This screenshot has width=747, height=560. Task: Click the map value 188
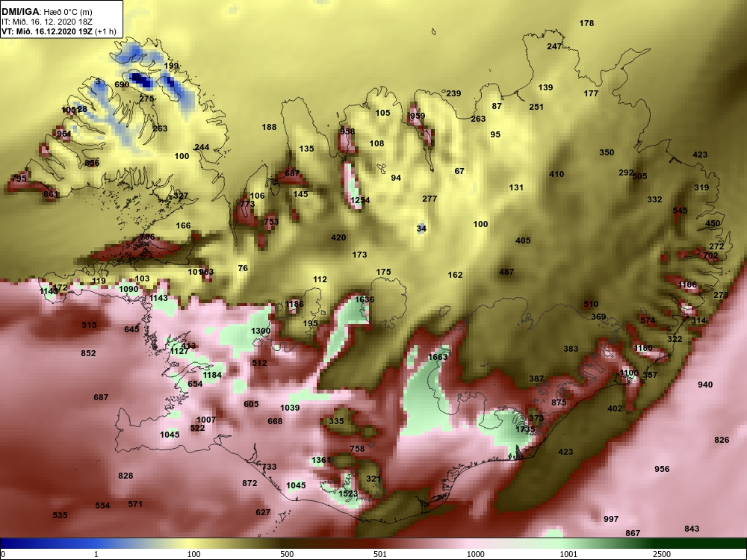pos(269,127)
